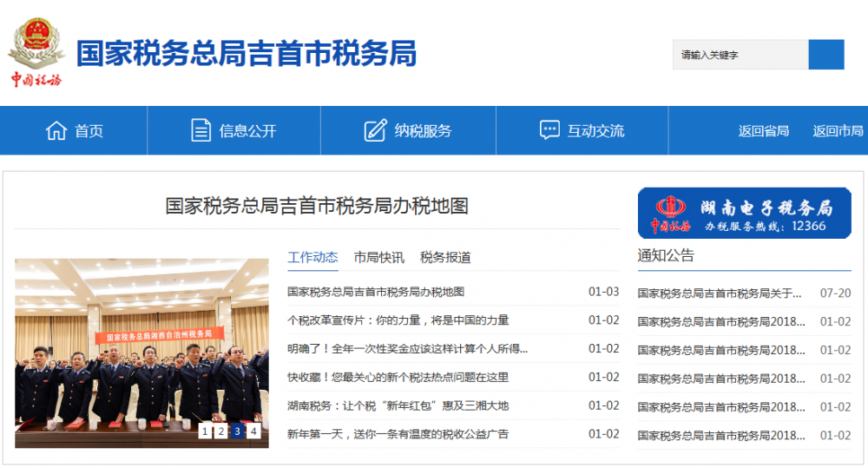This screenshot has width=868, height=468.
Task: Click the chat bubble icon beside 互动交流
Action: pyautogui.click(x=549, y=130)
